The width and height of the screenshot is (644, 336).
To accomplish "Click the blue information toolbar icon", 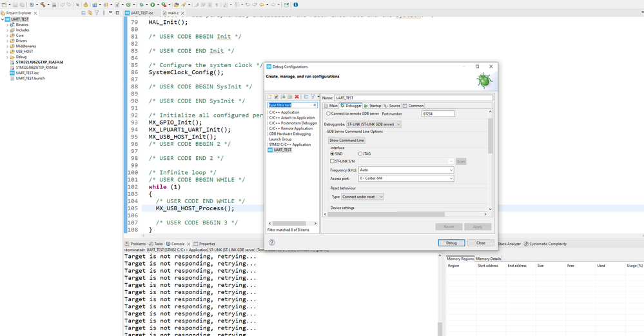I will pos(296,5).
